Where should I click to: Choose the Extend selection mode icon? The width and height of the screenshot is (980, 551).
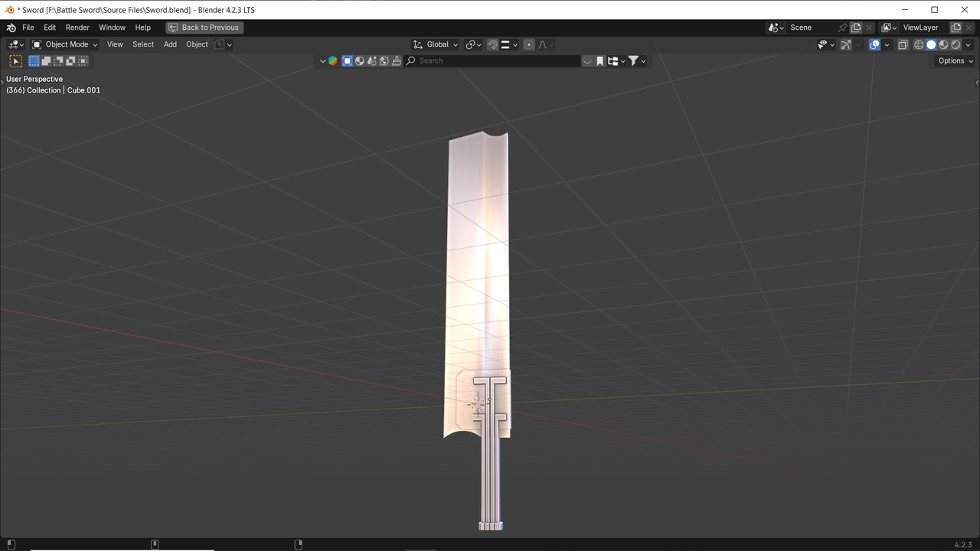47,61
